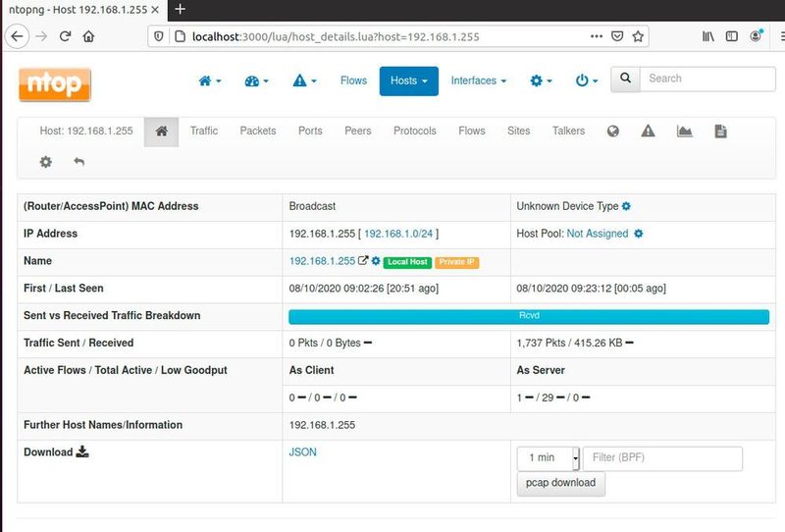
Task: Open the geolocation globe tab
Action: pyautogui.click(x=612, y=132)
